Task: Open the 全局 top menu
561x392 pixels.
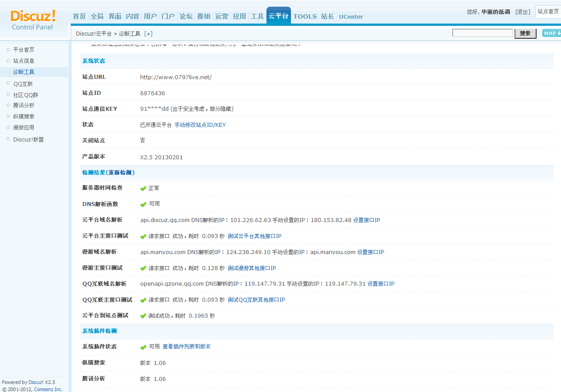Action: tap(97, 16)
